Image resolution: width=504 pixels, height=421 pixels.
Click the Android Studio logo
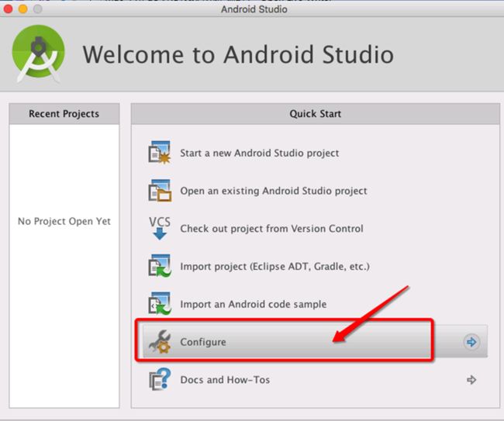(x=38, y=53)
